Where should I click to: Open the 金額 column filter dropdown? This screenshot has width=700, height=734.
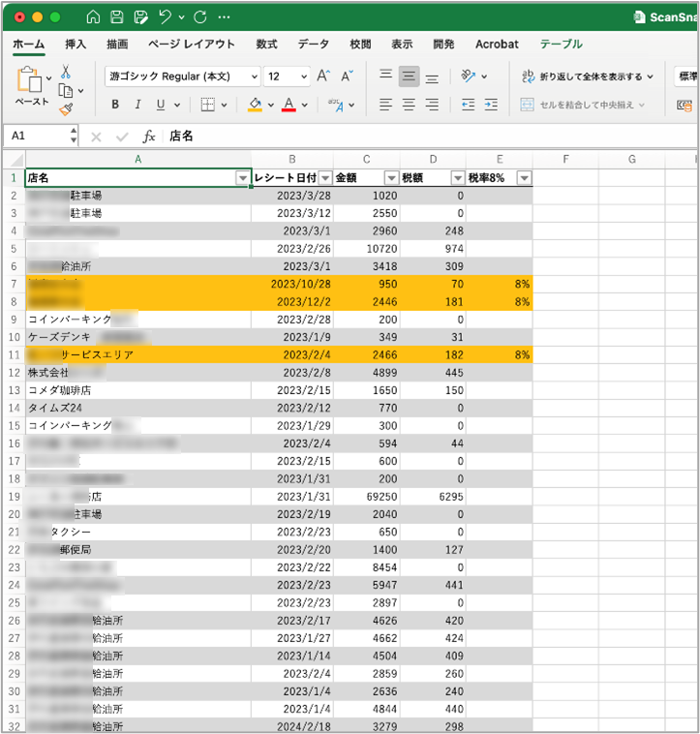point(391,178)
